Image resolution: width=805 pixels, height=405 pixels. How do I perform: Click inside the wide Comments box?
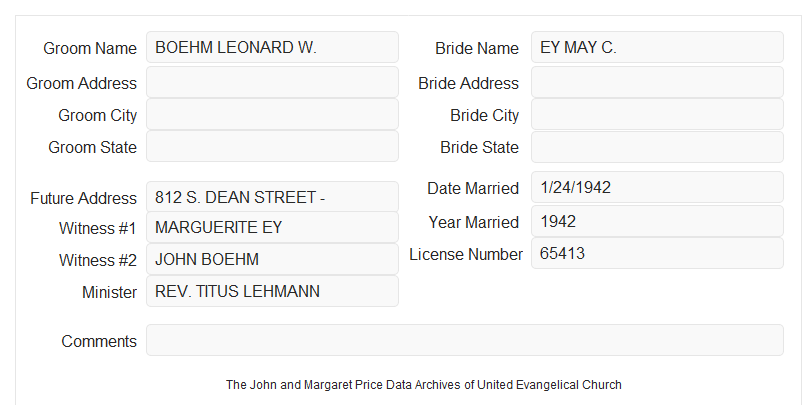pyautogui.click(x=465, y=340)
